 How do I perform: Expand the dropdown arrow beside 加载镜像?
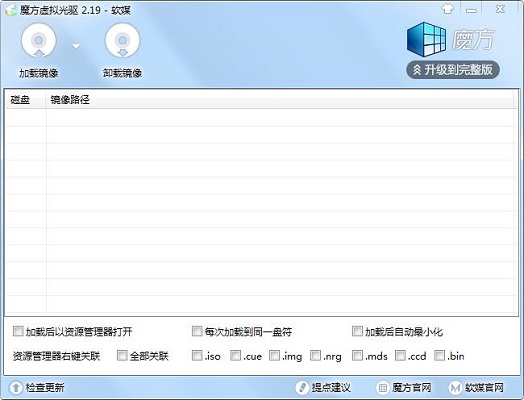pos(77,46)
